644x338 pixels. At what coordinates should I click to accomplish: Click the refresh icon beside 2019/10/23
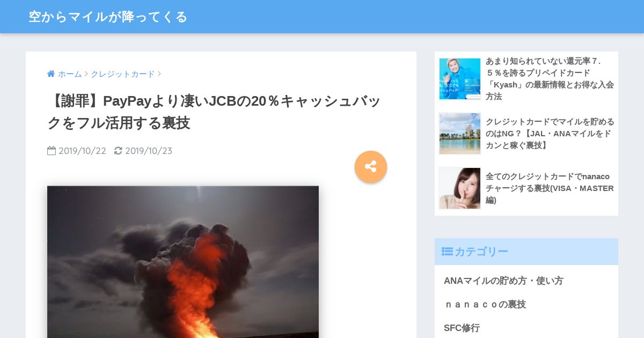(118, 151)
